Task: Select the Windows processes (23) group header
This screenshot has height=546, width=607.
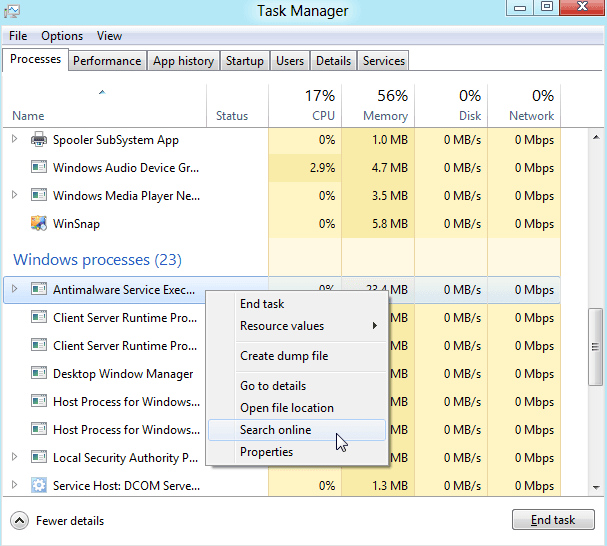Action: point(98,260)
